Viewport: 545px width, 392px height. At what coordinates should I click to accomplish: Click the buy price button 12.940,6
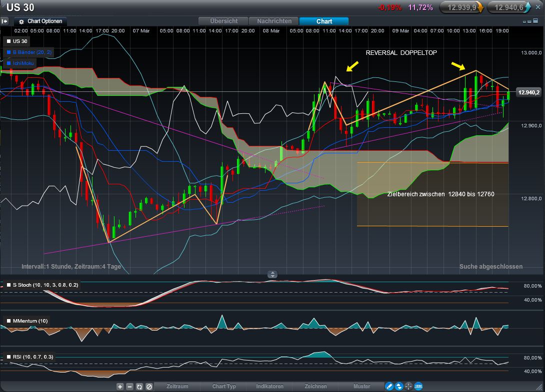[x=509, y=7]
